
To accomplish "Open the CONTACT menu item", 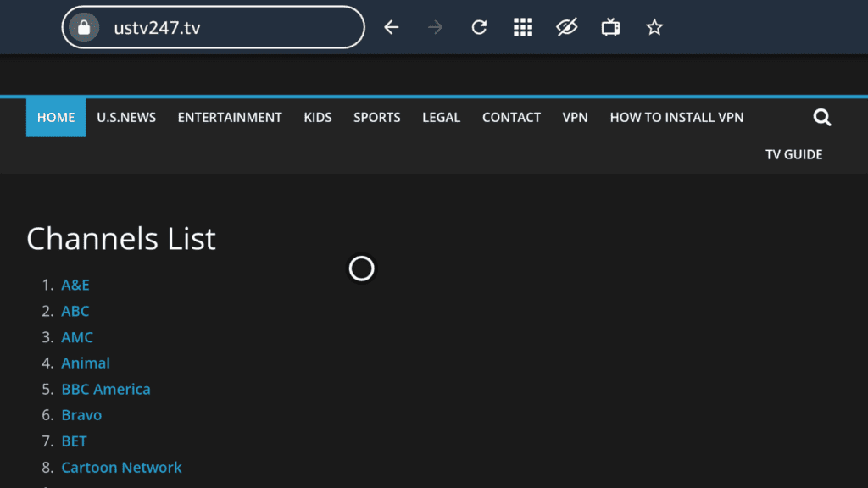I will [511, 117].
